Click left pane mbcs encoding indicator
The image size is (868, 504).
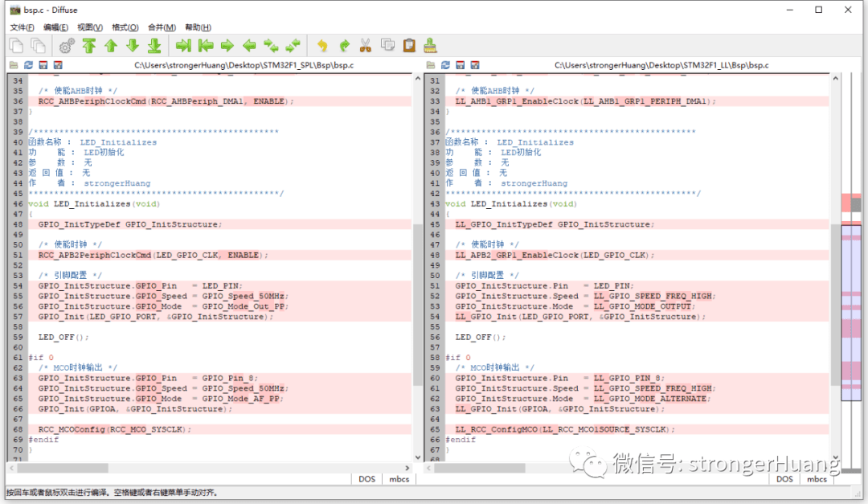(399, 479)
